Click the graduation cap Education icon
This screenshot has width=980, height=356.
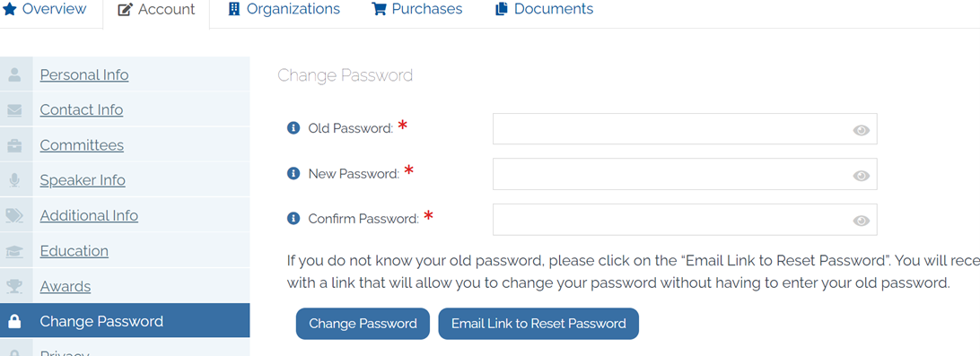coord(14,251)
